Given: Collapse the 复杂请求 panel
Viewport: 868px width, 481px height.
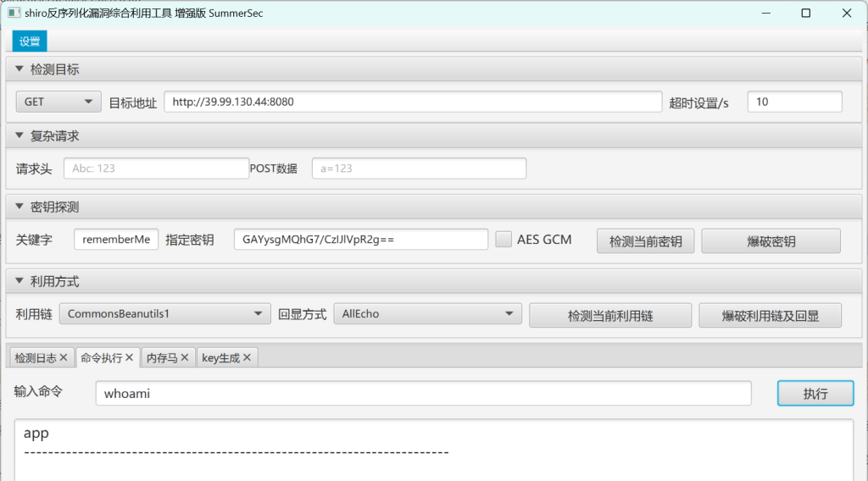Looking at the screenshot, I should (x=19, y=136).
